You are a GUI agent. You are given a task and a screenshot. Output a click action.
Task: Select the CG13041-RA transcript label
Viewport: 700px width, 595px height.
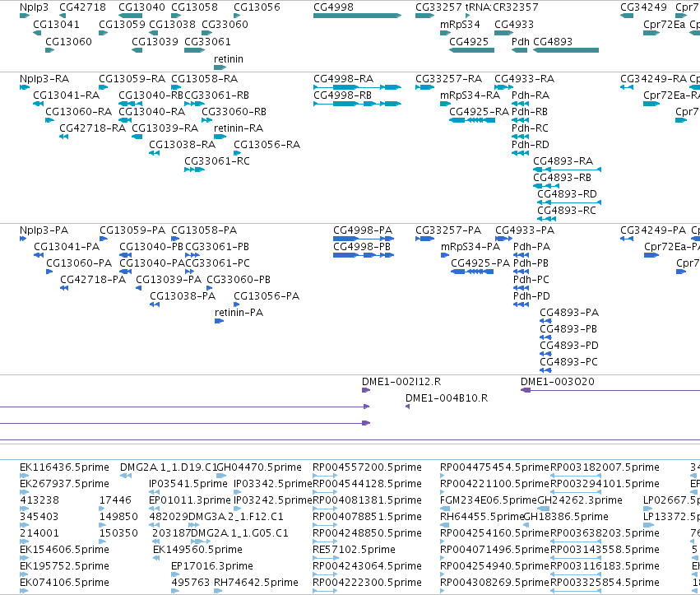(x=66, y=95)
